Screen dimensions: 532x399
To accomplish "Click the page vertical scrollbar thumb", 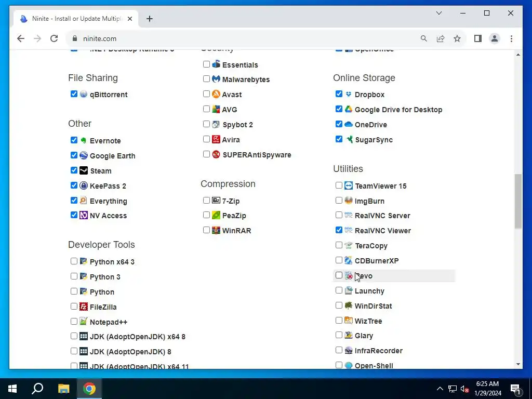I will pos(518,201).
